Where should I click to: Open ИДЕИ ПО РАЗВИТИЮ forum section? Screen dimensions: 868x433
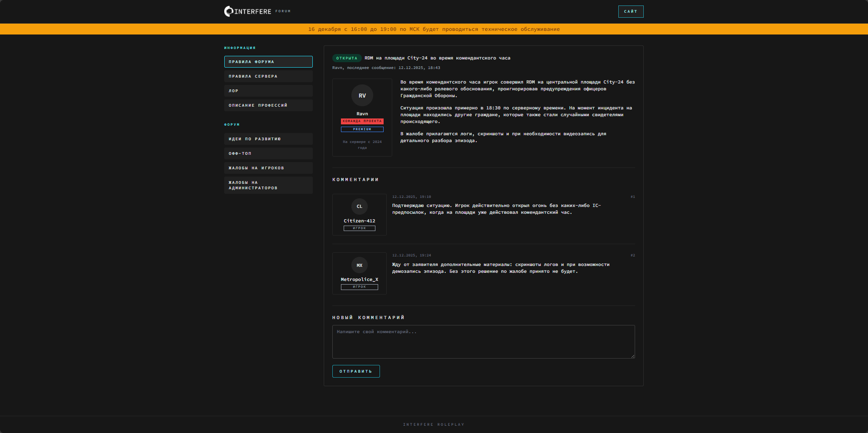[268, 139]
